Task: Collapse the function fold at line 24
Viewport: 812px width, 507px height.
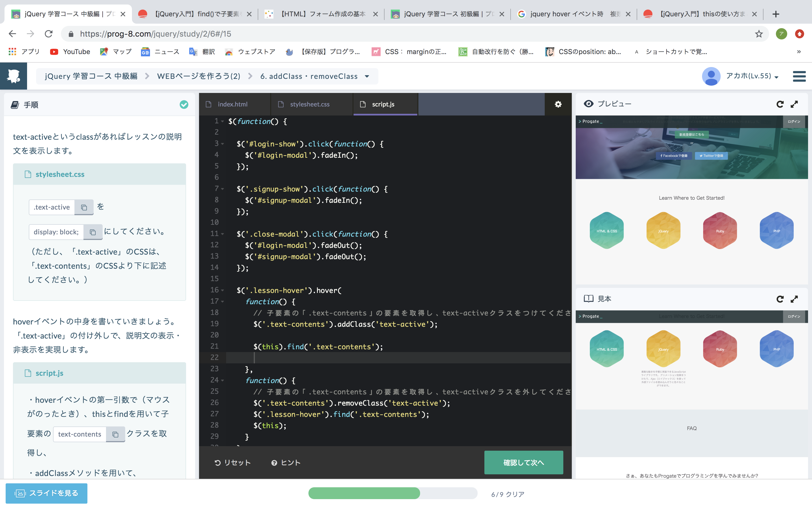Action: (x=222, y=381)
